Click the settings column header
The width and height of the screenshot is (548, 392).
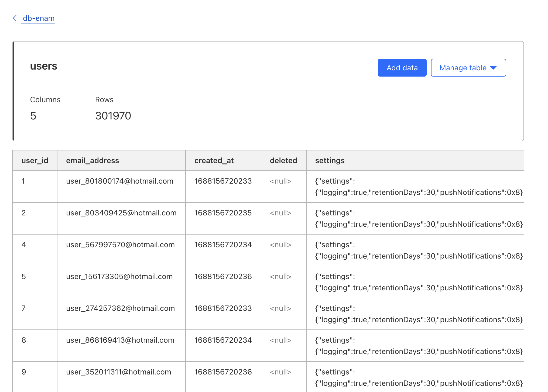click(330, 160)
